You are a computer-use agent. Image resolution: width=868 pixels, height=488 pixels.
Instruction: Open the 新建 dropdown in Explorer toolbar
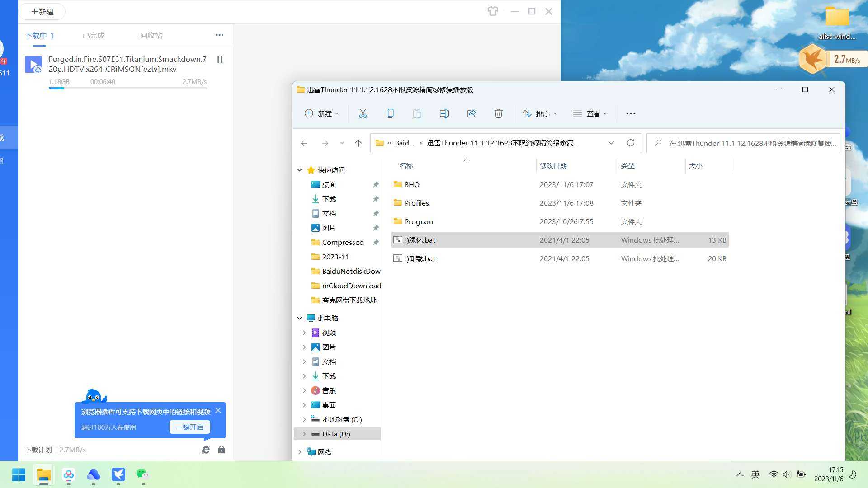(x=321, y=113)
